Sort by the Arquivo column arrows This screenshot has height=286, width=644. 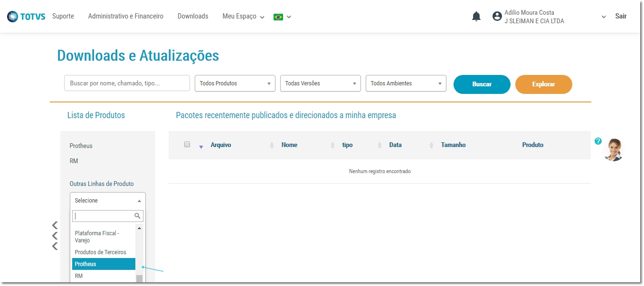coord(272,145)
